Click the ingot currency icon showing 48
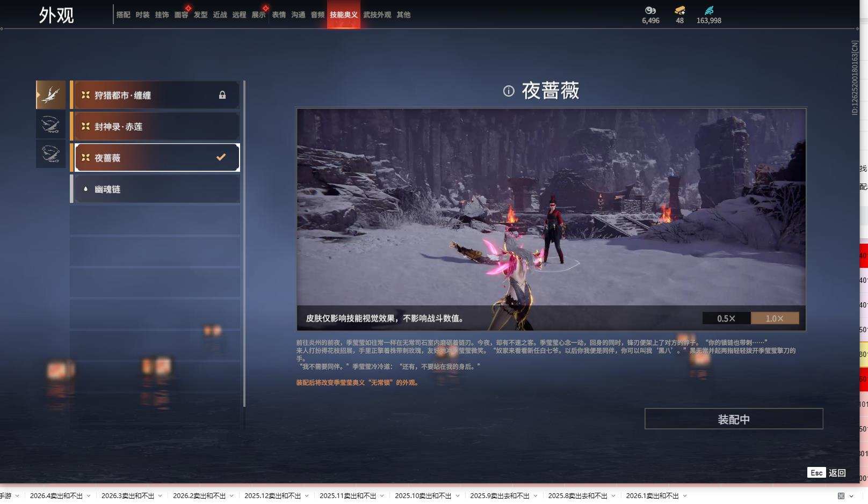 (x=680, y=10)
